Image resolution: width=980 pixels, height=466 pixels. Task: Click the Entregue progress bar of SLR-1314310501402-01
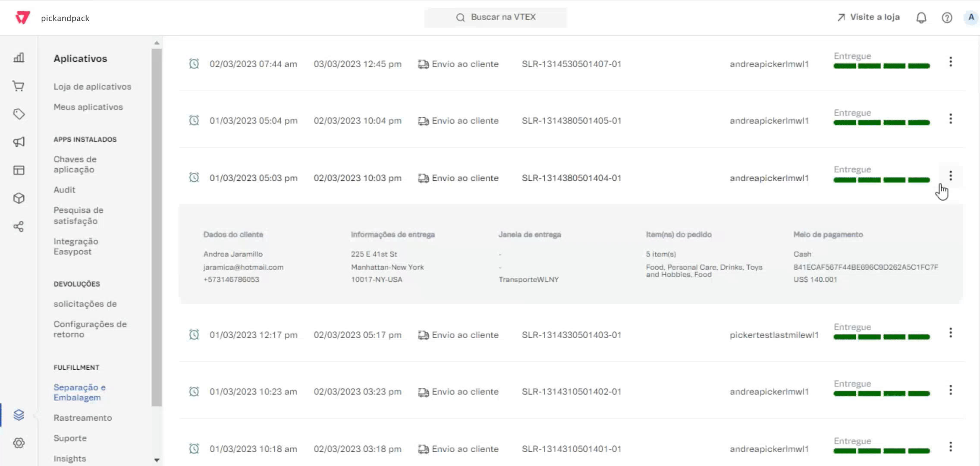(881, 394)
